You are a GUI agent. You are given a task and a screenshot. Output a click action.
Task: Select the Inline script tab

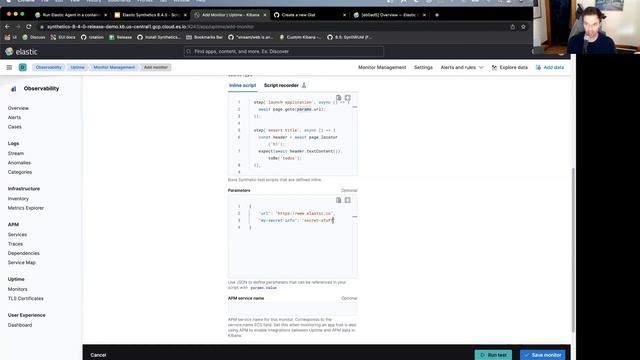pyautogui.click(x=242, y=85)
